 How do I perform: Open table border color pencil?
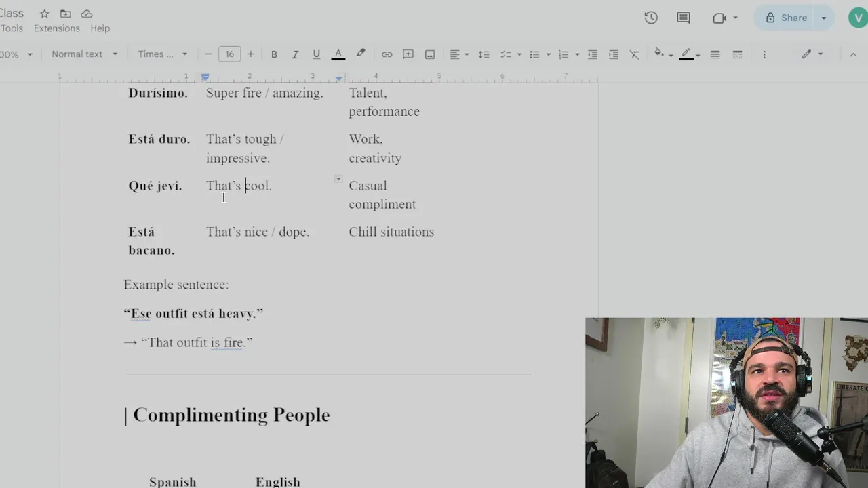pos(690,54)
